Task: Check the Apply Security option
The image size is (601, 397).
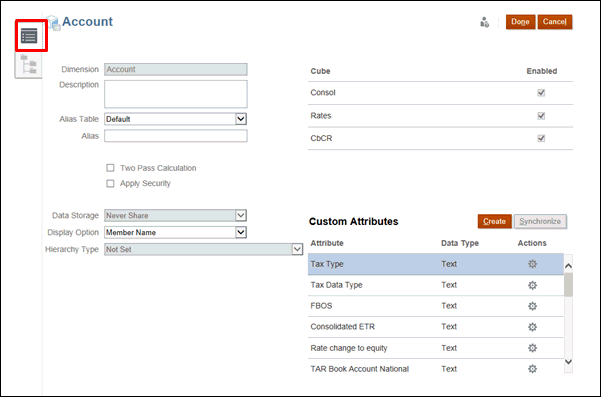Action: (x=110, y=184)
